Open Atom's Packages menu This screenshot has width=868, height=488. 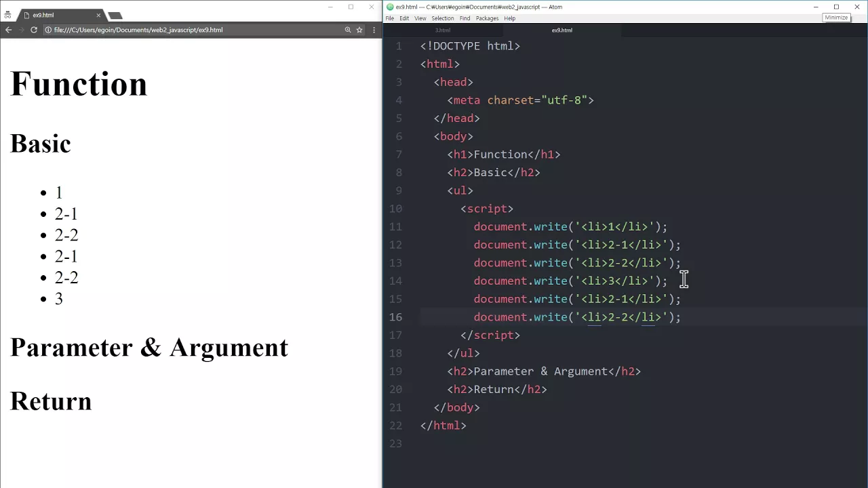point(487,18)
